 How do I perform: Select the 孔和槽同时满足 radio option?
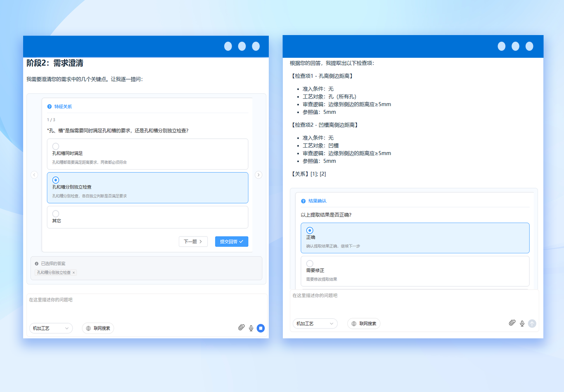[56, 146]
